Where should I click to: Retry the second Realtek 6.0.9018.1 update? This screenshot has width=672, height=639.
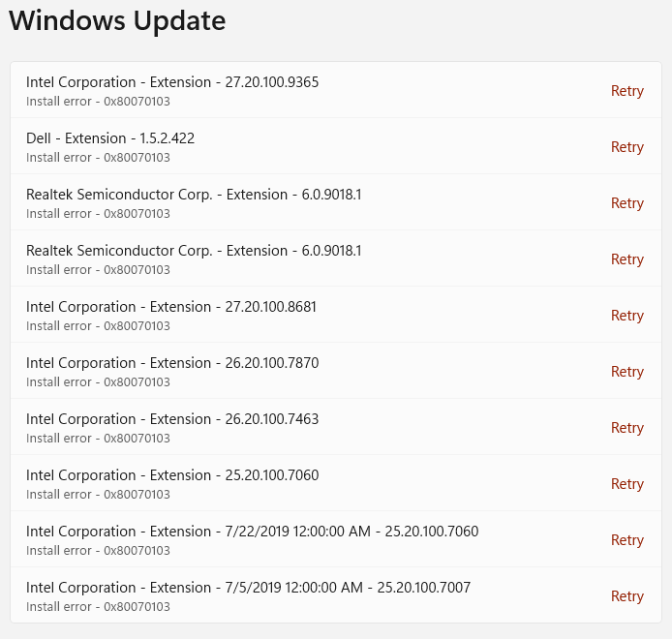pos(627,259)
